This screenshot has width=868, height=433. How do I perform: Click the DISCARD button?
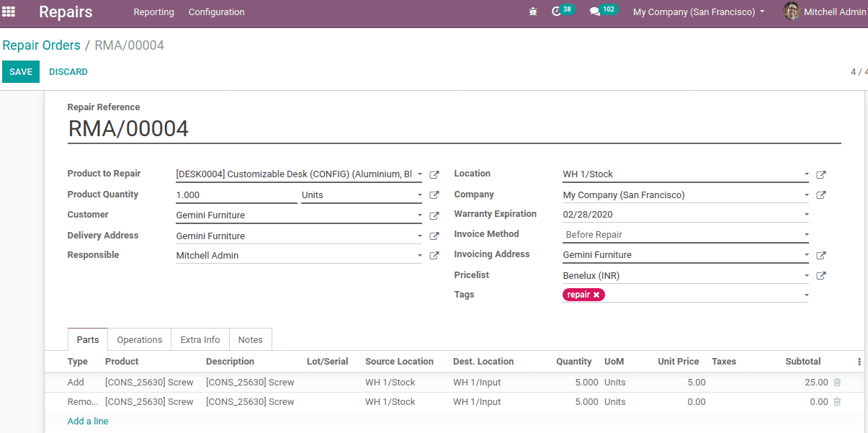tap(68, 72)
